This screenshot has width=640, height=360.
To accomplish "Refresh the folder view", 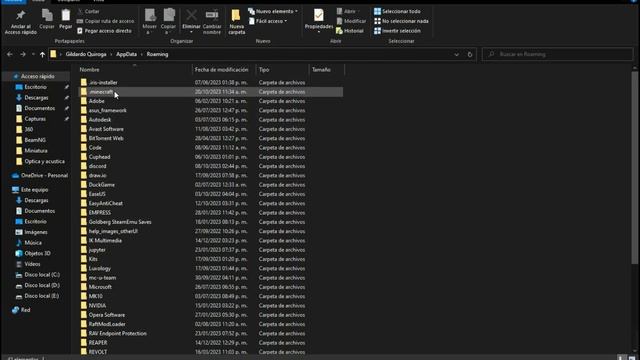I will tap(470, 54).
